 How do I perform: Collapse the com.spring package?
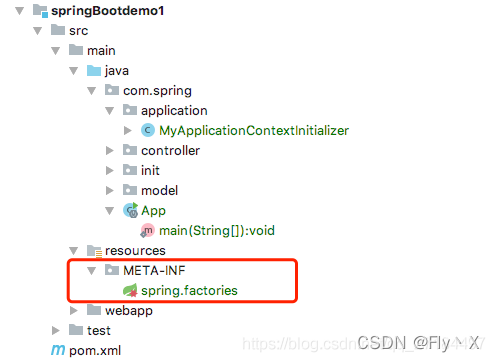91,91
